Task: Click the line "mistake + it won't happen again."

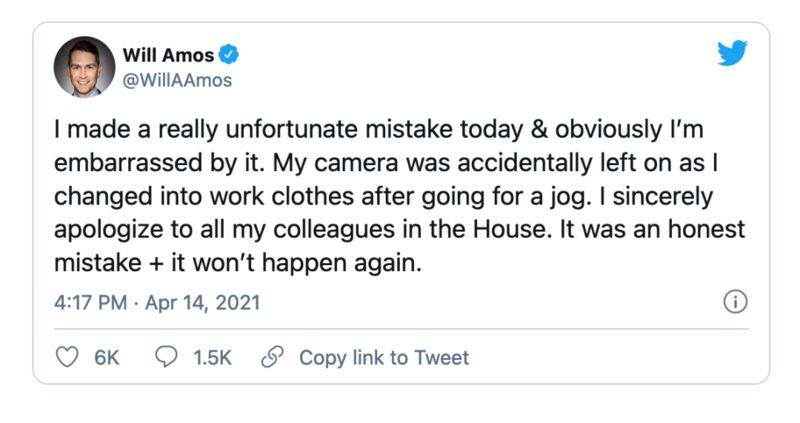Action: tap(238, 263)
